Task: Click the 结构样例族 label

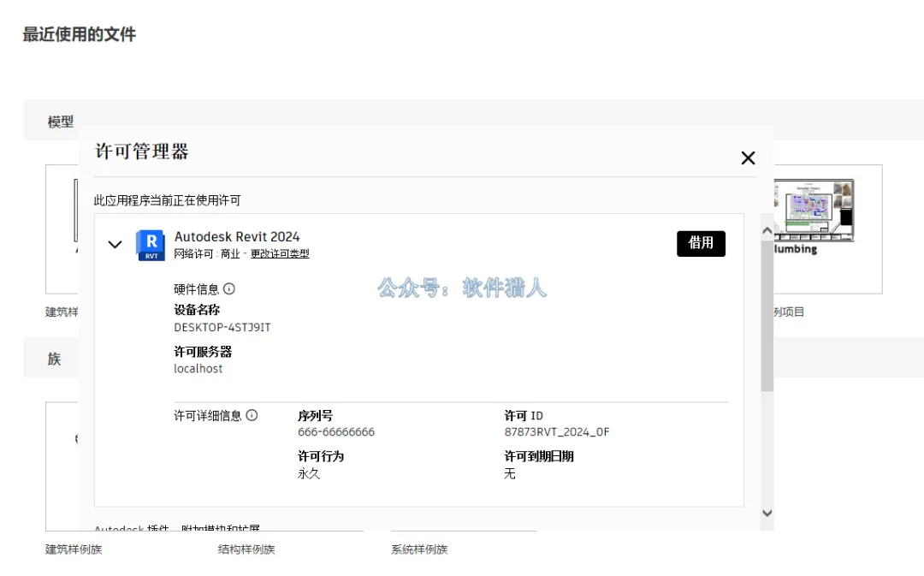Action: tap(246, 549)
